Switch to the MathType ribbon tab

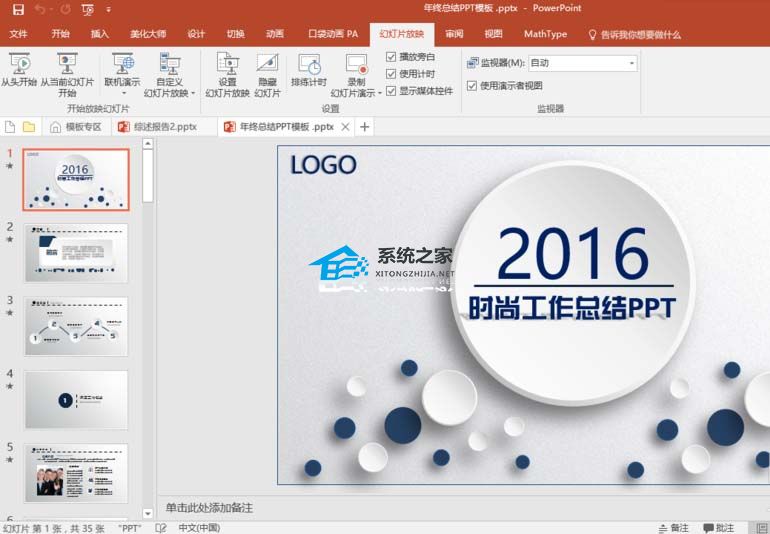coord(545,34)
